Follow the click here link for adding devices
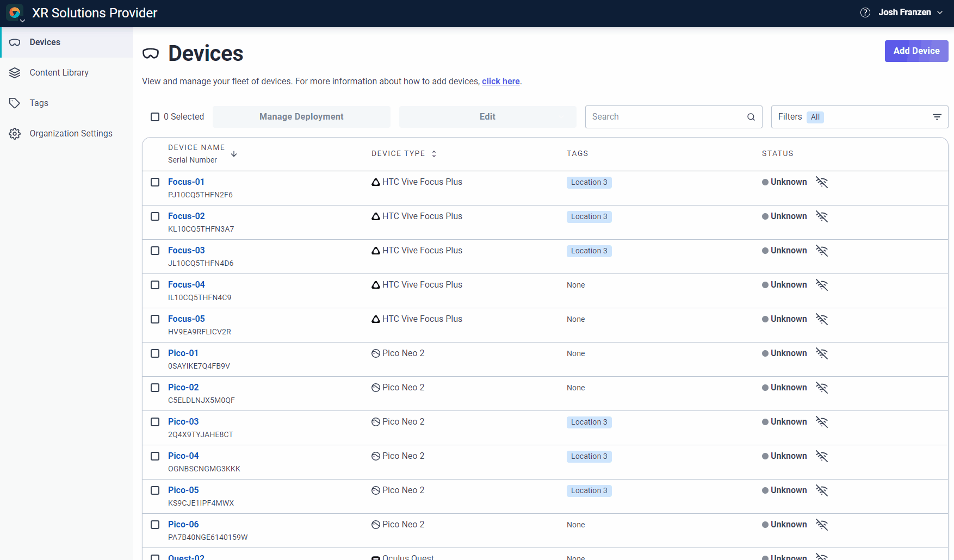The height and width of the screenshot is (560, 954). point(500,81)
